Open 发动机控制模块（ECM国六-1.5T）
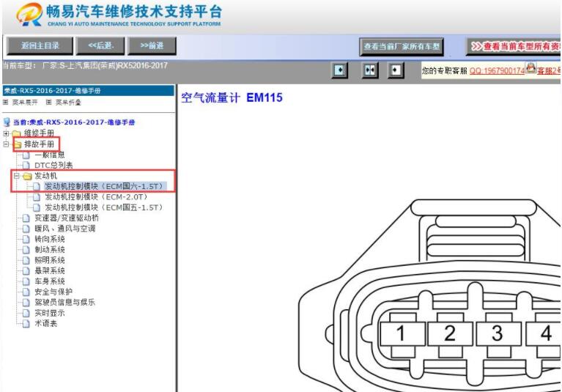 pos(105,186)
